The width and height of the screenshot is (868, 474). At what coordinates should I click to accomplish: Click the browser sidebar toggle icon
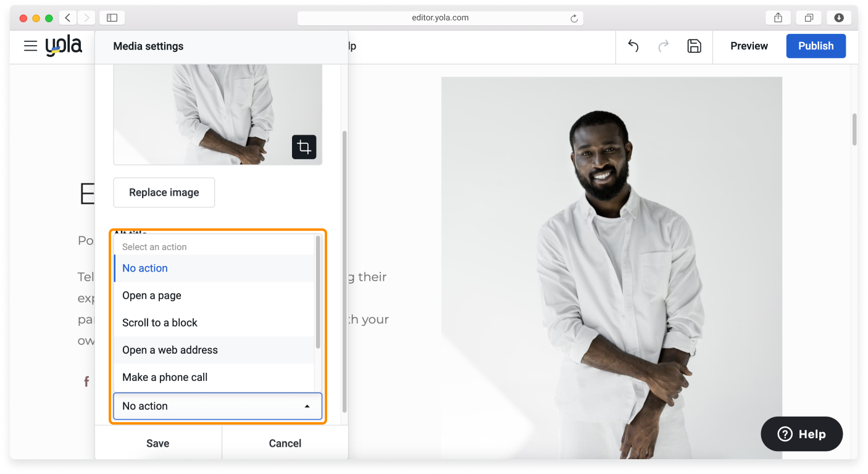(112, 17)
